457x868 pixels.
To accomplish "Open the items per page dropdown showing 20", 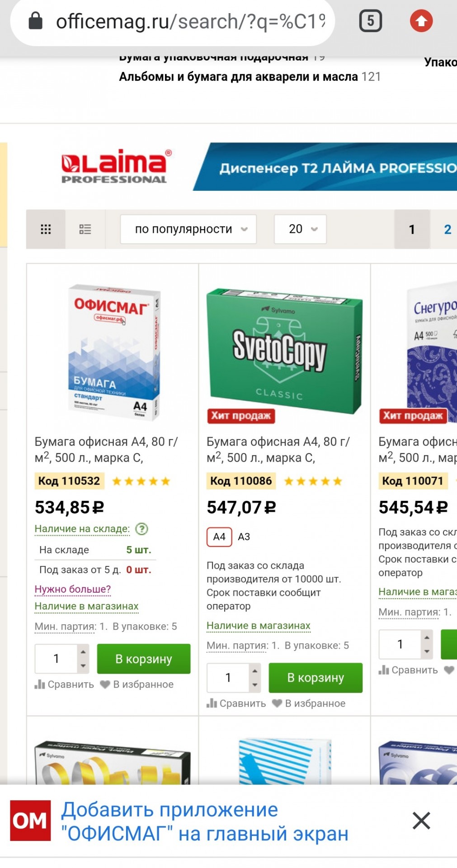I will (x=300, y=229).
